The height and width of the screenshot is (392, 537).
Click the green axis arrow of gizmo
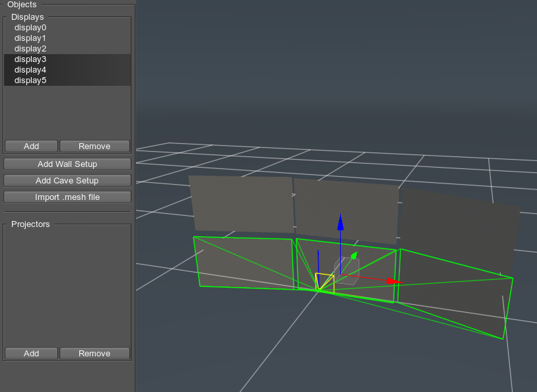[354, 255]
